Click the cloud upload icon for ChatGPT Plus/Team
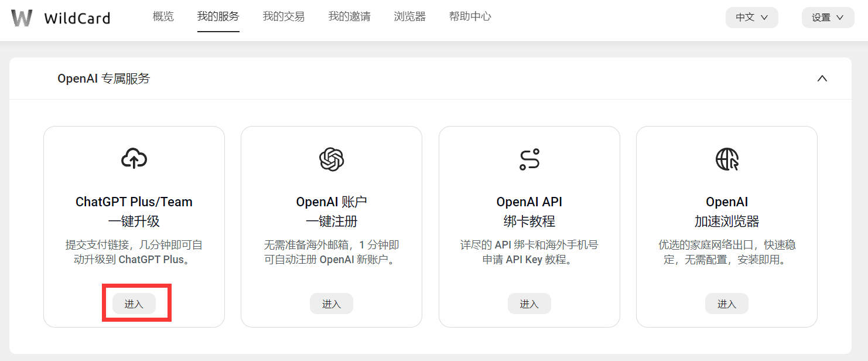Viewport: 868px width, 361px height. coord(134,159)
